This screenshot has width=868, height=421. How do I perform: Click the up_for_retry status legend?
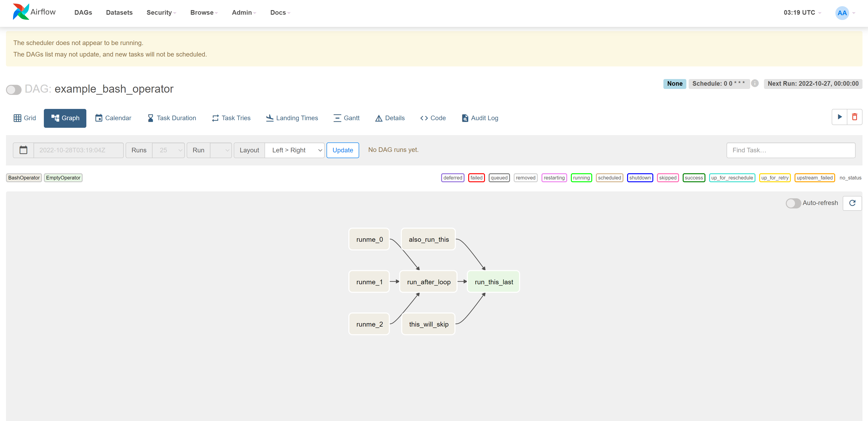775,178
